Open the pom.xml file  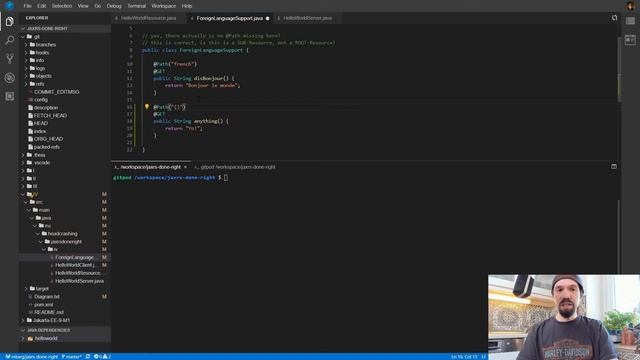[x=43, y=304]
